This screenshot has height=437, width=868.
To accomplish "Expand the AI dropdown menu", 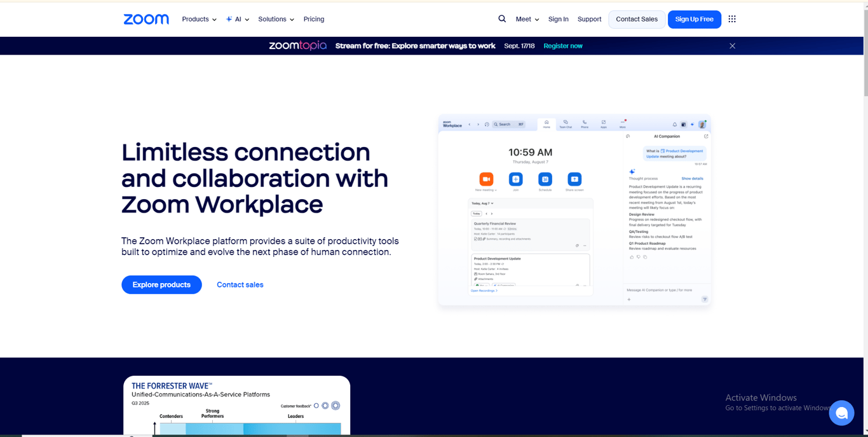I will pyautogui.click(x=238, y=19).
